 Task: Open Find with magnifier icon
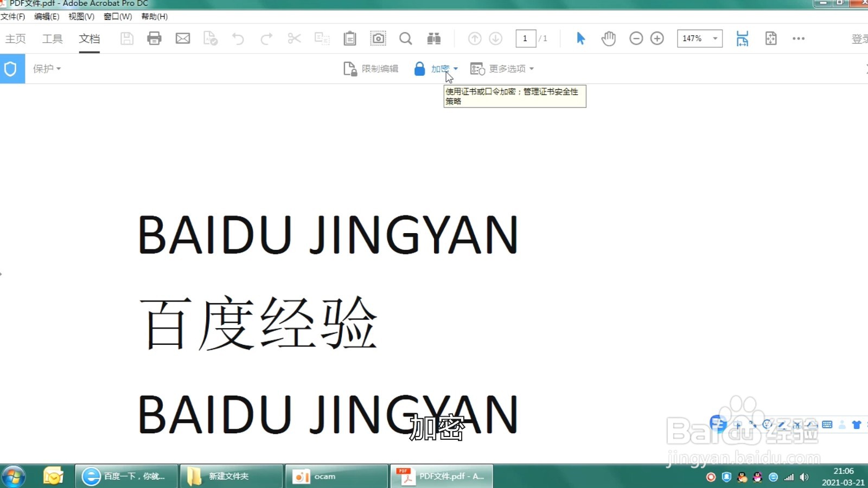[405, 38]
